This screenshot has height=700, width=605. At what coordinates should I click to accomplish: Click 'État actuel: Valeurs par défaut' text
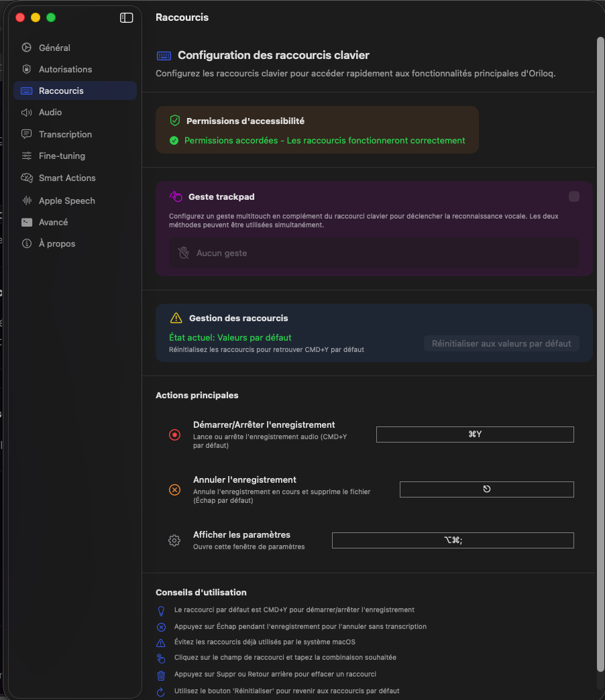230,337
